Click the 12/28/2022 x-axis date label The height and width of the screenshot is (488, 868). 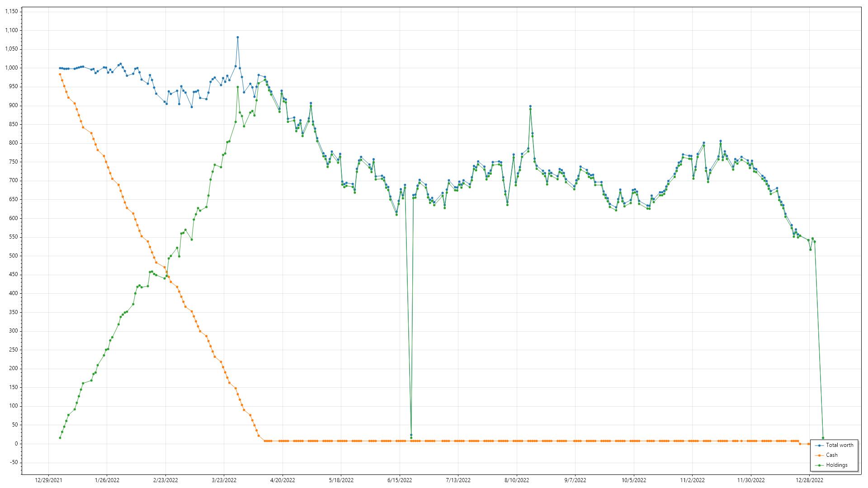tap(809, 480)
